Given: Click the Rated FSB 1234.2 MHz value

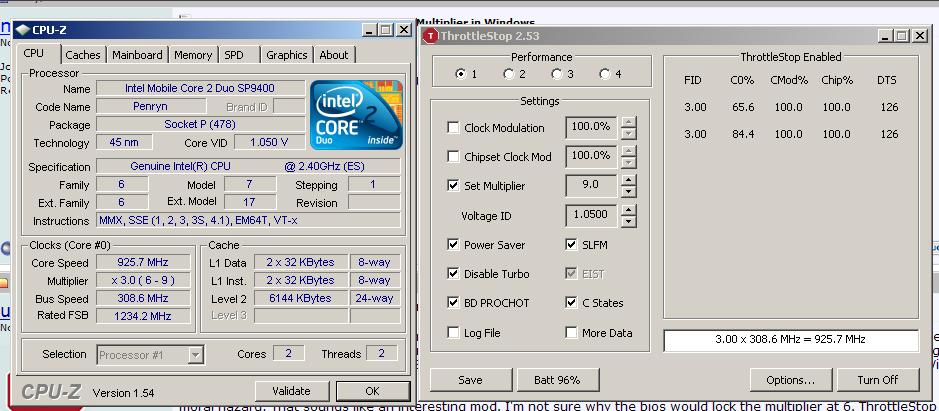Looking at the screenshot, I should [143, 316].
